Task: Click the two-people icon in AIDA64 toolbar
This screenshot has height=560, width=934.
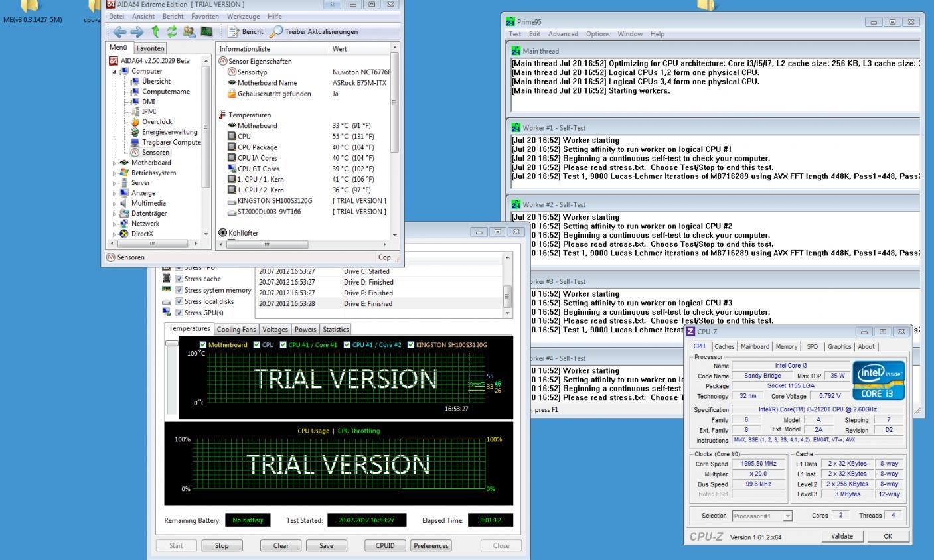Action: pyautogui.click(x=189, y=31)
